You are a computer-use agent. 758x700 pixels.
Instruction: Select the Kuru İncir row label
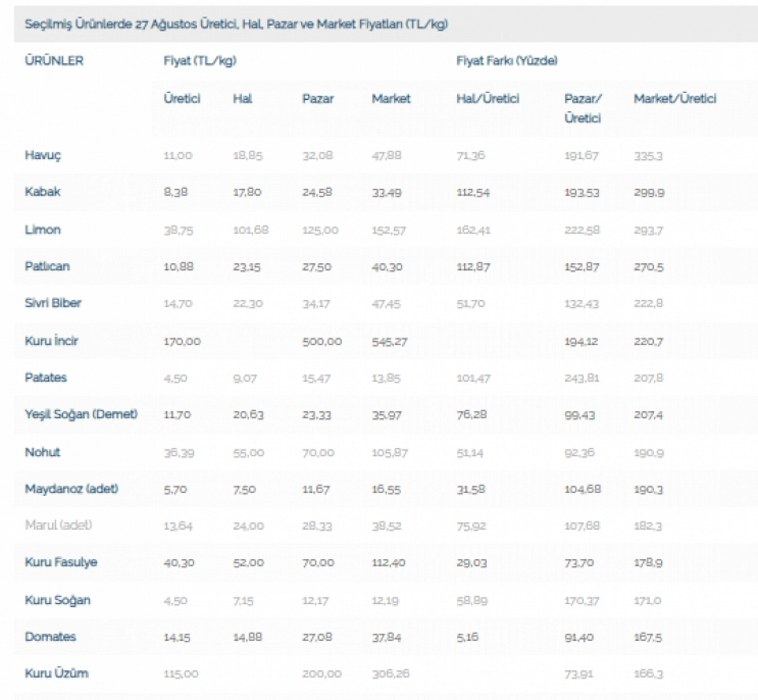tap(51, 341)
